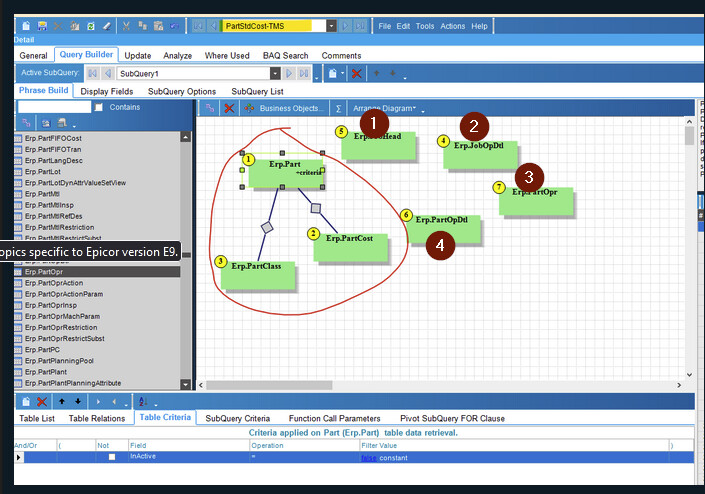Open the SubQuery Criteria tab
This screenshot has height=494, width=705.
(x=237, y=418)
